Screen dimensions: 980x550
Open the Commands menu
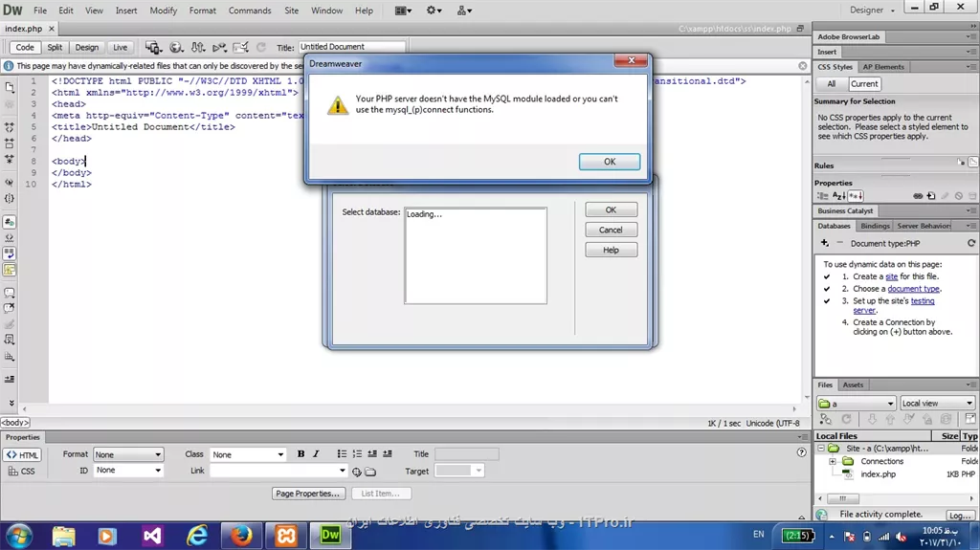(x=250, y=11)
